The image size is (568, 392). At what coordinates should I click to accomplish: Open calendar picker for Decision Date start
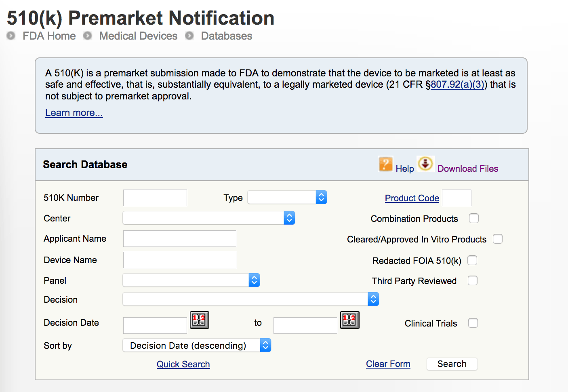(x=200, y=320)
